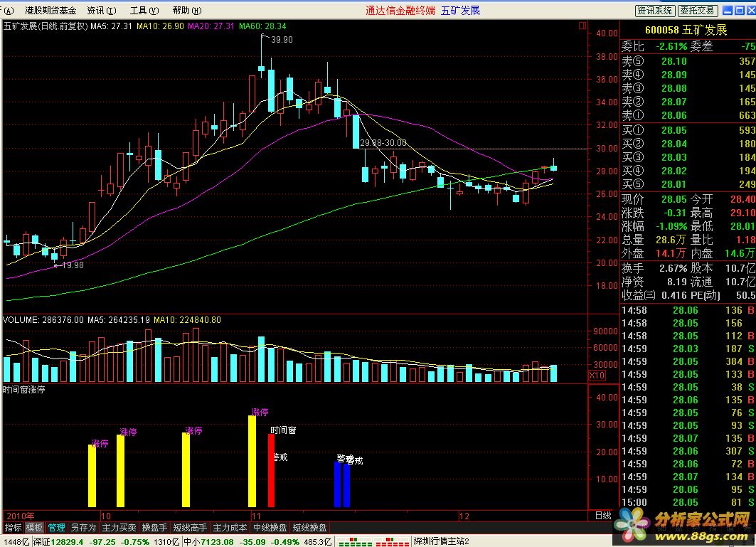Click the 资讯系统 button

click(x=655, y=10)
